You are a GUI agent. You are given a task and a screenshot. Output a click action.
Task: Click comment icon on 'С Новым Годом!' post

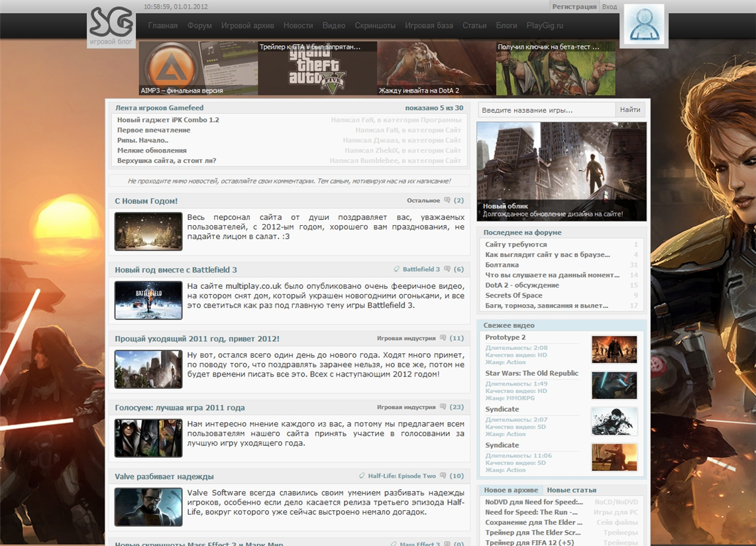(447, 201)
